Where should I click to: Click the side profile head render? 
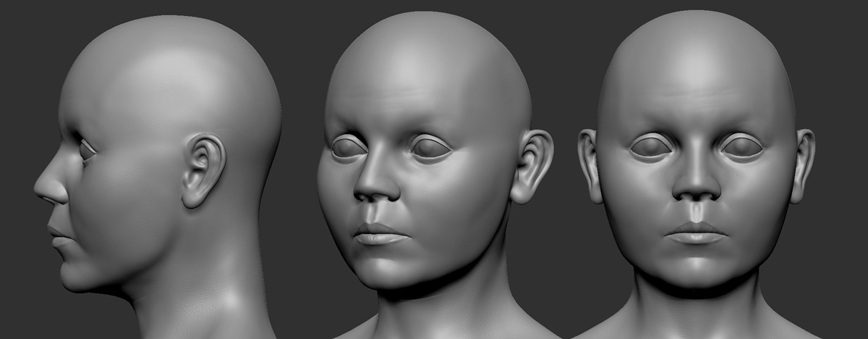pyautogui.click(x=158, y=177)
